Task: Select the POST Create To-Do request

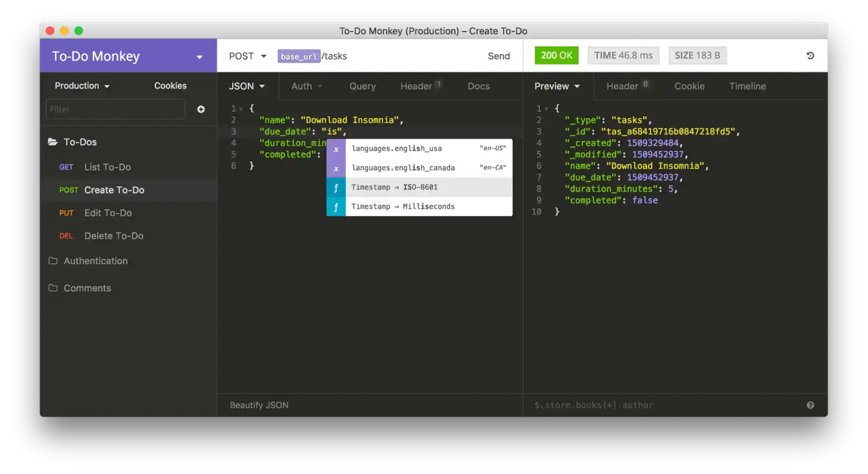Action: (x=129, y=190)
